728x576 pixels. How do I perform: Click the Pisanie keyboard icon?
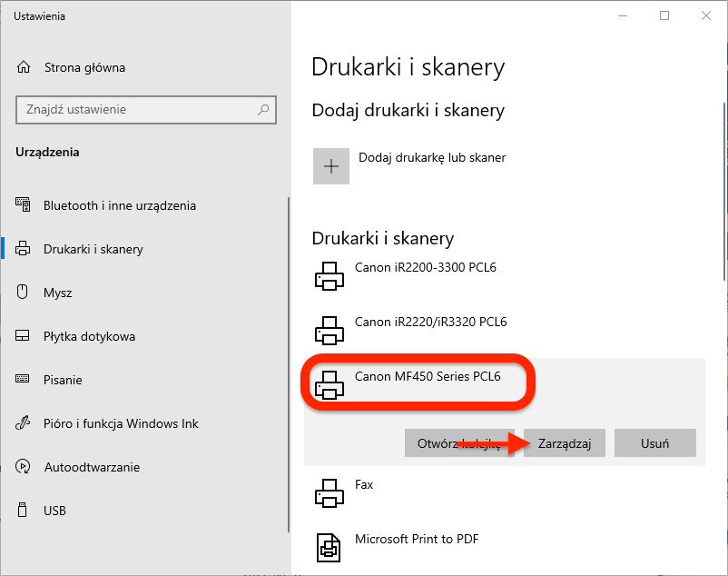tap(25, 380)
